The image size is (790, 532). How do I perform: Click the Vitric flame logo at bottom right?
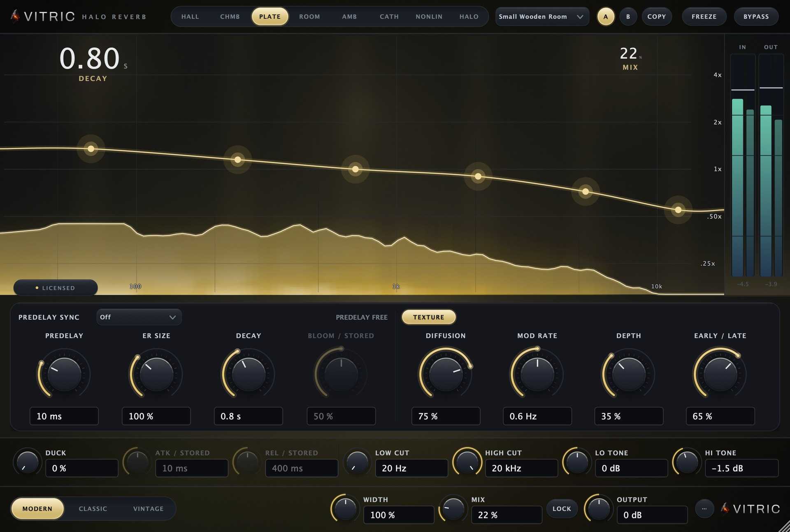[x=725, y=509]
